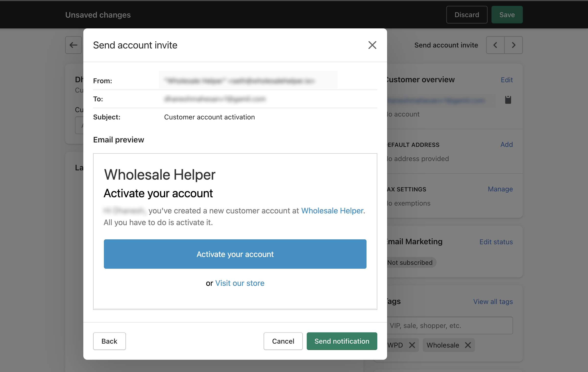
Task: Copy customer email with clipboard icon
Action: pyautogui.click(x=508, y=100)
